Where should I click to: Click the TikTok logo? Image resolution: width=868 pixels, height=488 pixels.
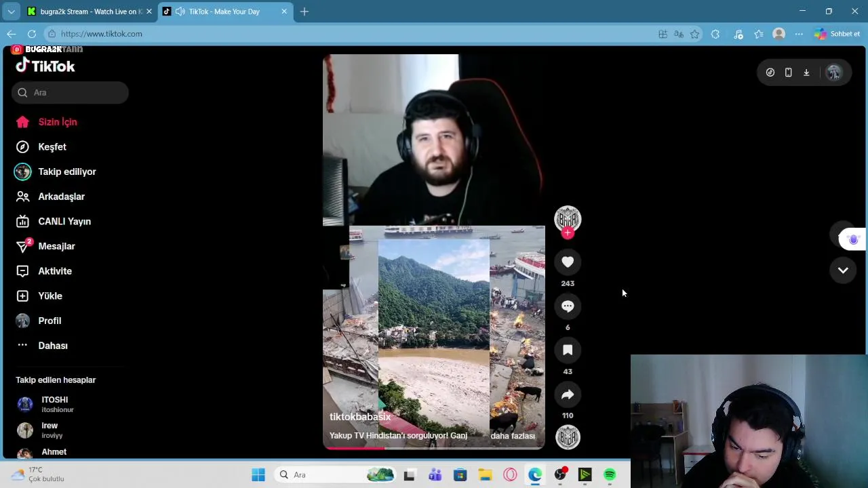[x=45, y=66]
